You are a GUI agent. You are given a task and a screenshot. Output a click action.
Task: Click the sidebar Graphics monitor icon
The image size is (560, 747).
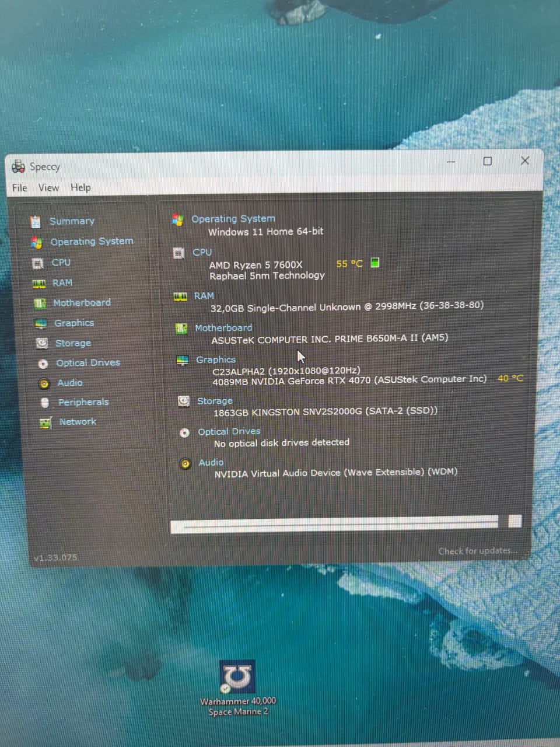click(x=41, y=324)
